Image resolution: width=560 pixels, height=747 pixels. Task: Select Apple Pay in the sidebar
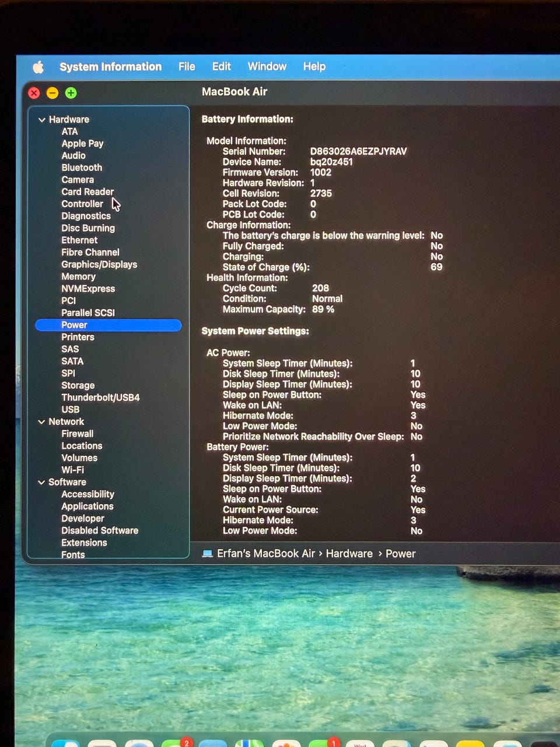point(82,144)
